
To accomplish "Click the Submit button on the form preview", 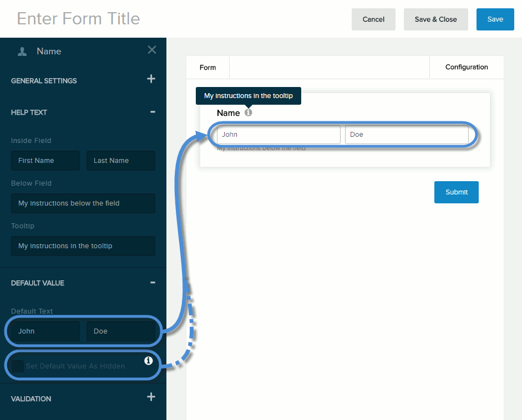I will [456, 192].
